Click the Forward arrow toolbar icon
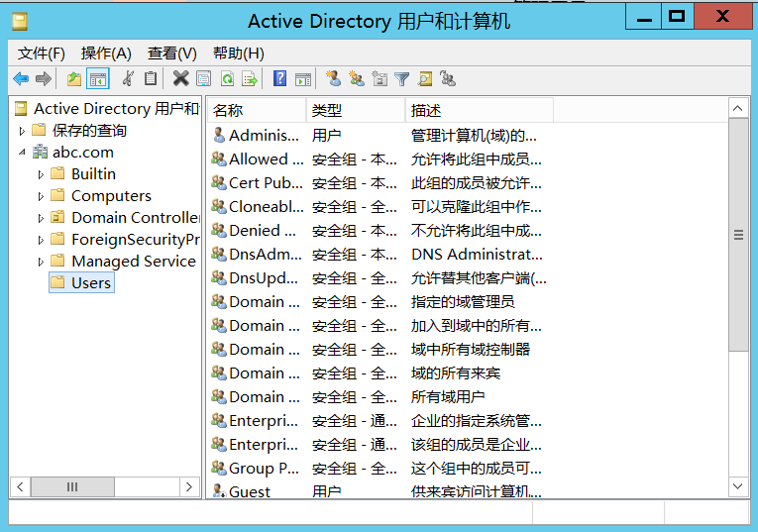The width and height of the screenshot is (758, 532). [x=44, y=79]
